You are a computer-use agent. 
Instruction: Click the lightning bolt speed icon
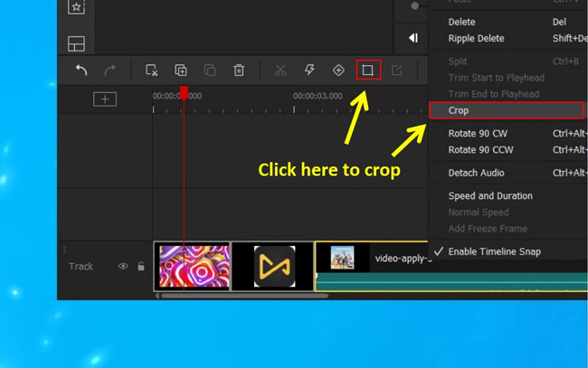point(309,70)
